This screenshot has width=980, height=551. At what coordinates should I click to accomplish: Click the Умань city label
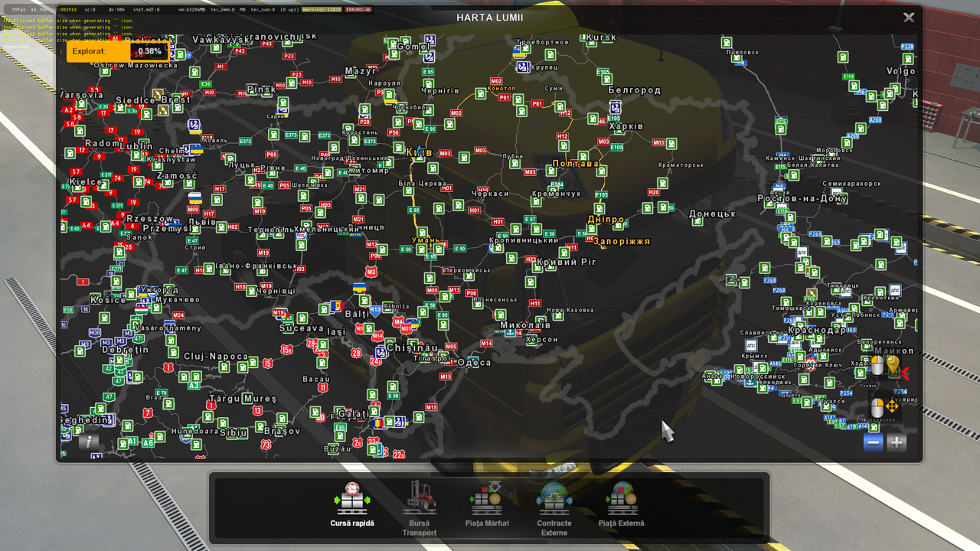coord(426,240)
